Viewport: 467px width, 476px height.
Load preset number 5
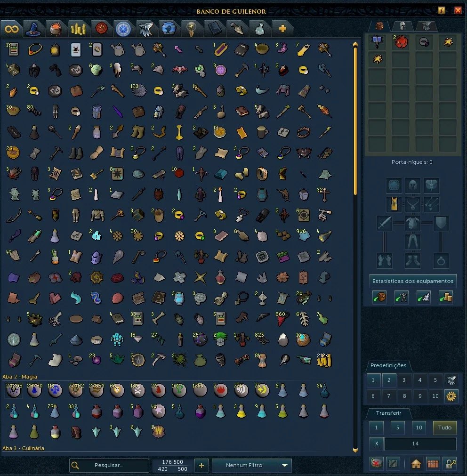tap(435, 380)
